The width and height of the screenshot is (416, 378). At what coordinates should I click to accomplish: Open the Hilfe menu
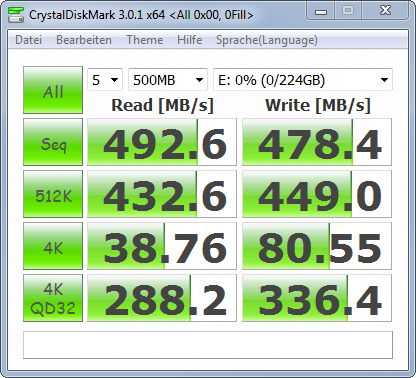point(189,40)
